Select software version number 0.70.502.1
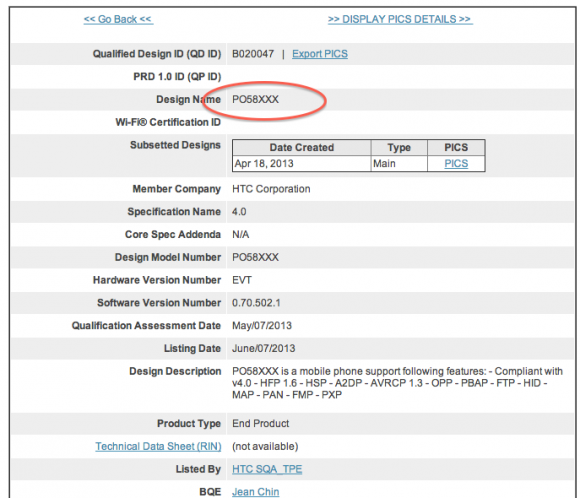This screenshot has height=498, width=580. pyautogui.click(x=256, y=303)
